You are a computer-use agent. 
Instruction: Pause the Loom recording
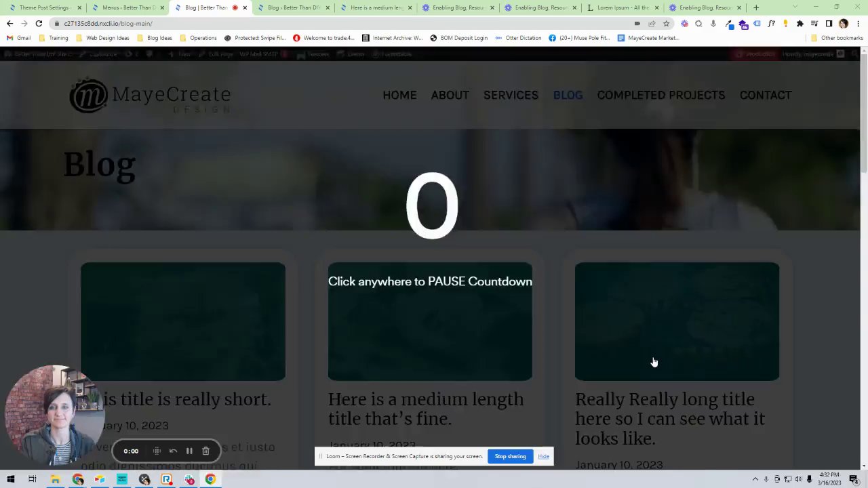click(189, 451)
